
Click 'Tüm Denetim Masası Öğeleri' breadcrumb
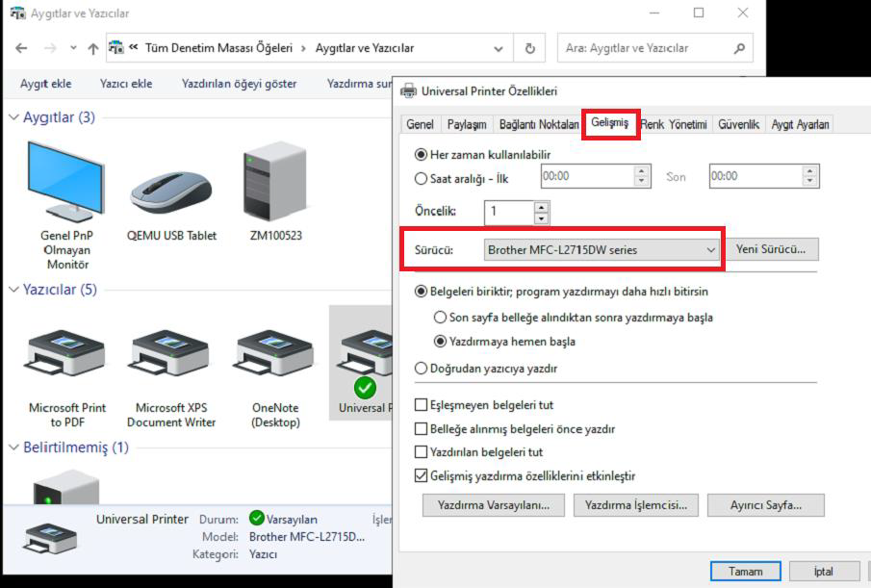218,48
